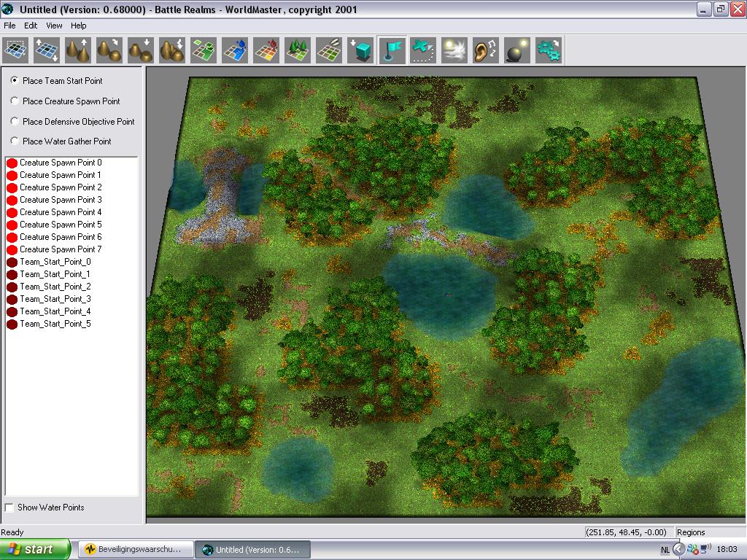
Task: Choose the terrain noise tool with zigzag arrow
Action: (172, 50)
